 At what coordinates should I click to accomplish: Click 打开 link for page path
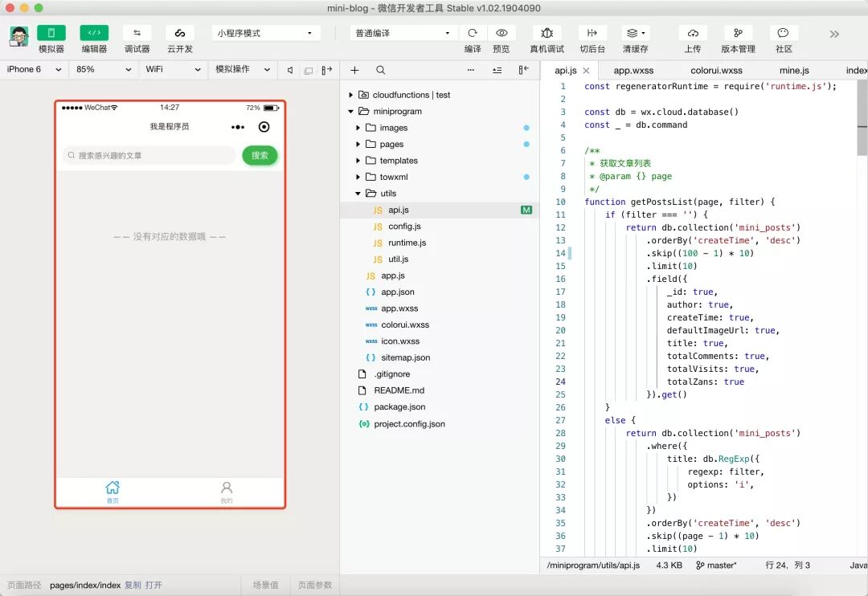click(154, 585)
